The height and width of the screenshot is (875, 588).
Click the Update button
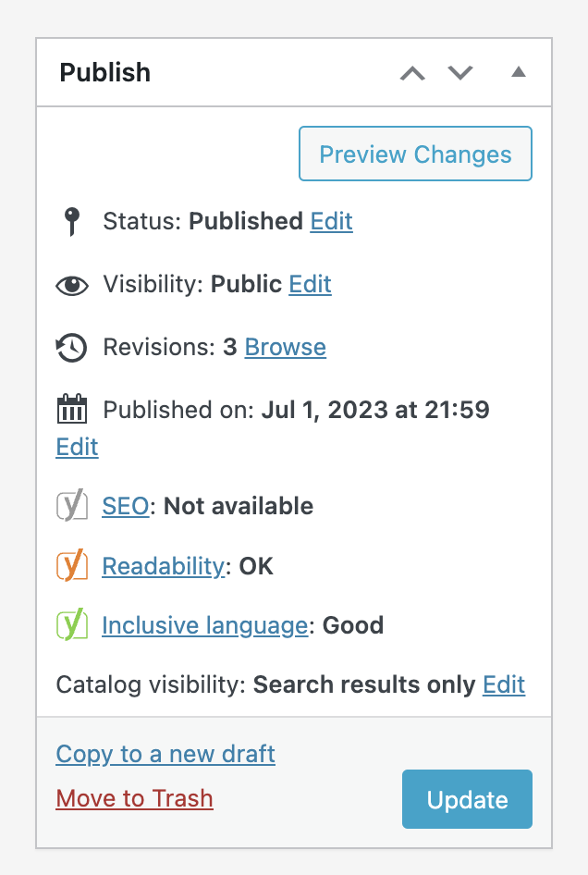[468, 799]
